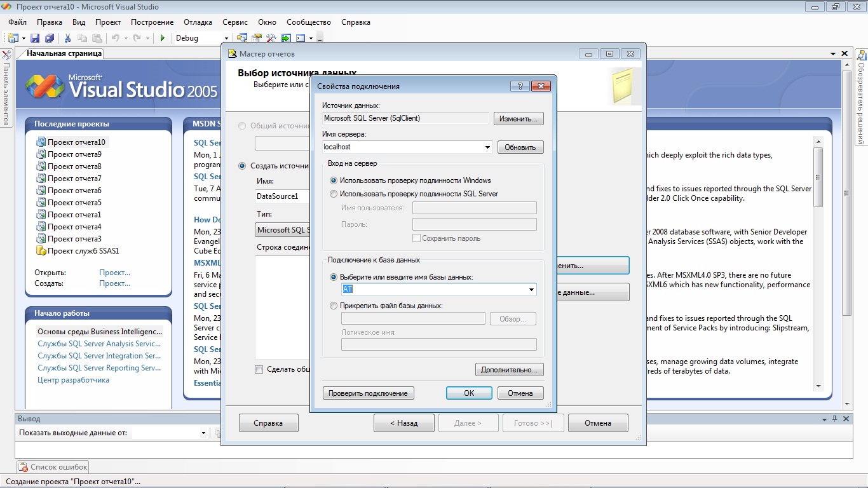Click the help question mark in Свойства подключения
This screenshot has height=488, width=868.
tap(520, 86)
